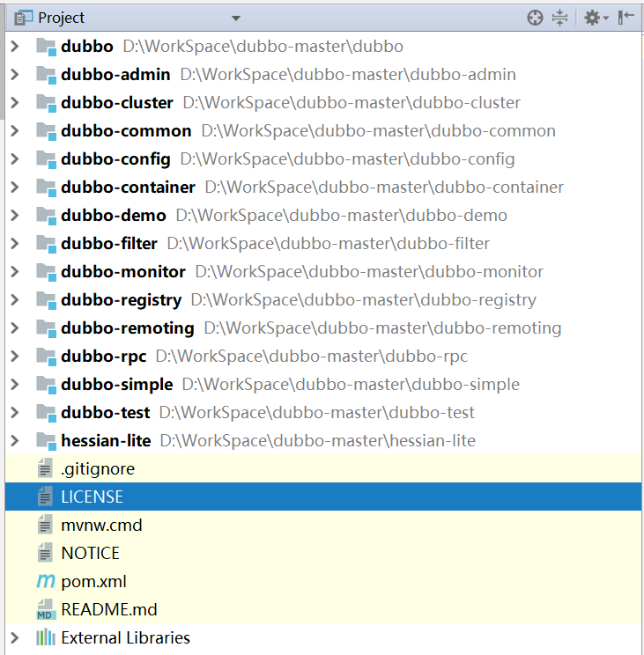The height and width of the screenshot is (655, 644).
Task: Click the dubbo-simple module folder icon
Action: tap(46, 385)
